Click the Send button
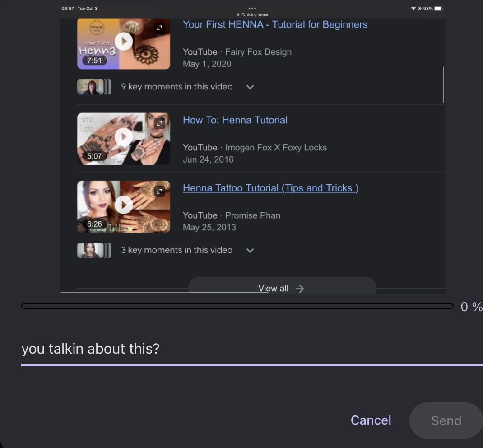This screenshot has height=448, width=483. tap(446, 420)
